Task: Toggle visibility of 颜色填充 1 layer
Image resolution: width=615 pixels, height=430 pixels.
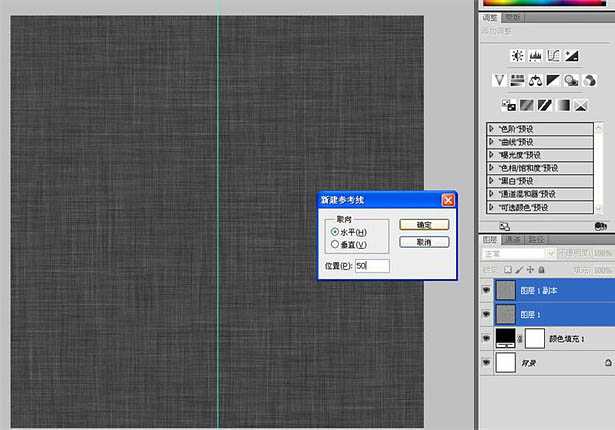Action: point(486,338)
